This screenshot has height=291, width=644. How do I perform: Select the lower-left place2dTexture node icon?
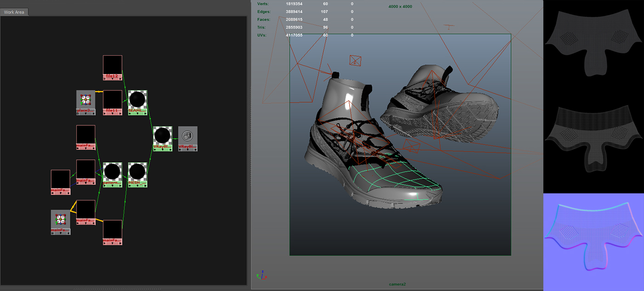coord(60,219)
